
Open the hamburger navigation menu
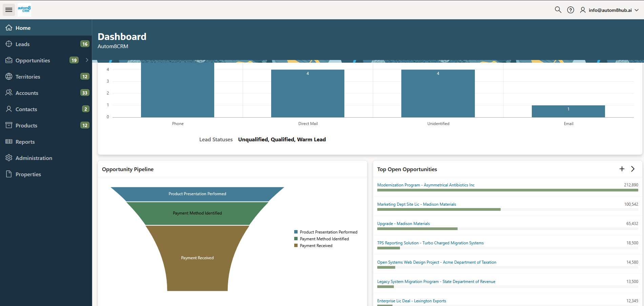[x=8, y=9]
